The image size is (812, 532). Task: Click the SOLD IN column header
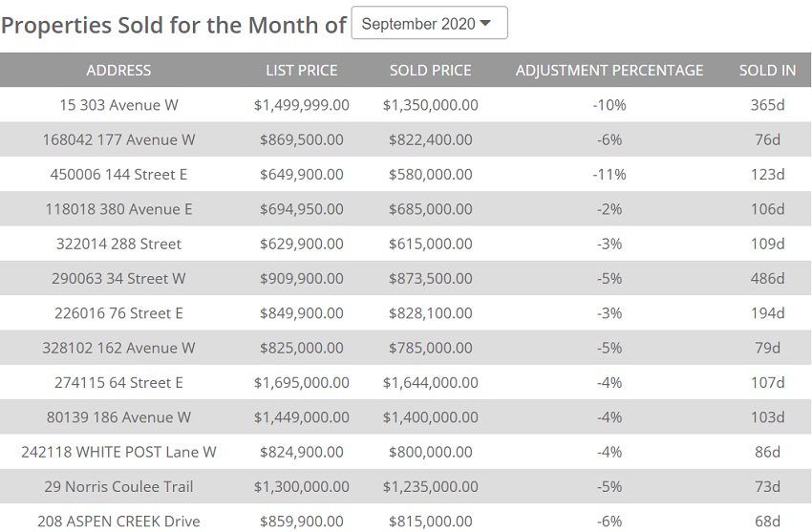(x=766, y=70)
